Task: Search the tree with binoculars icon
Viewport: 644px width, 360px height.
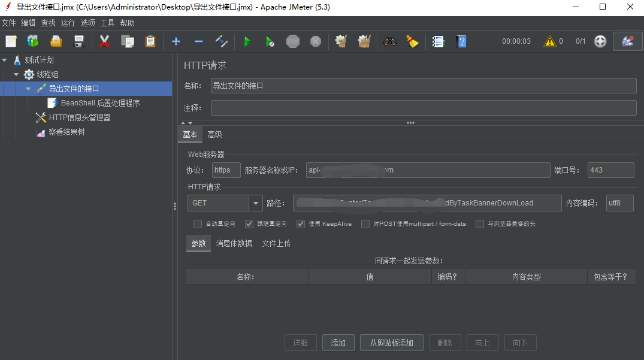Action: [x=390, y=41]
